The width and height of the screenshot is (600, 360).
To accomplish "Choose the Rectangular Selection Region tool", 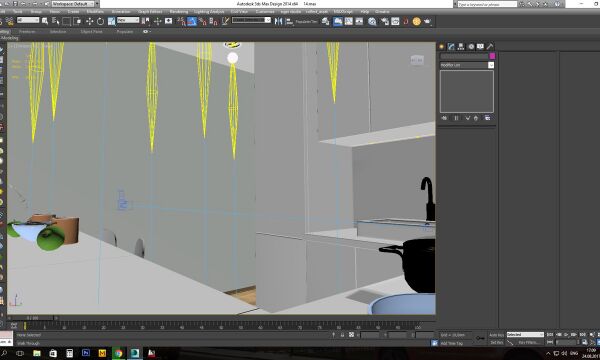I will [x=66, y=21].
